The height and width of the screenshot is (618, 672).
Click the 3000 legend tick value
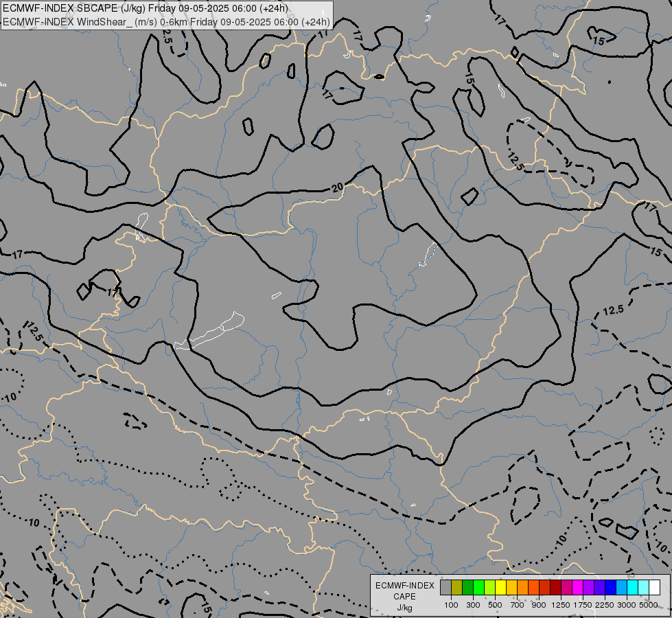coord(627,605)
